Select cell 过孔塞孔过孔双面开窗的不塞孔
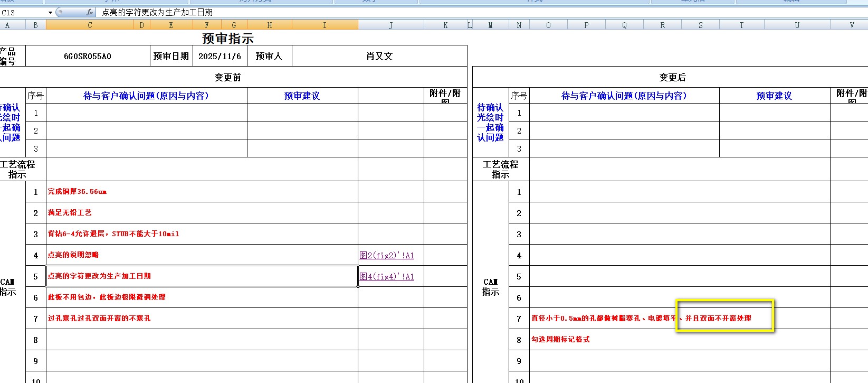Screen dimensions: 868x383 click(x=202, y=319)
